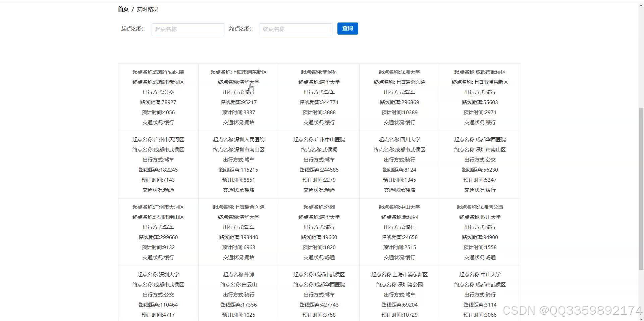Viewport: 644px width, 321px height.
Task: Select text 预计时间:3758
Action: 319,315
